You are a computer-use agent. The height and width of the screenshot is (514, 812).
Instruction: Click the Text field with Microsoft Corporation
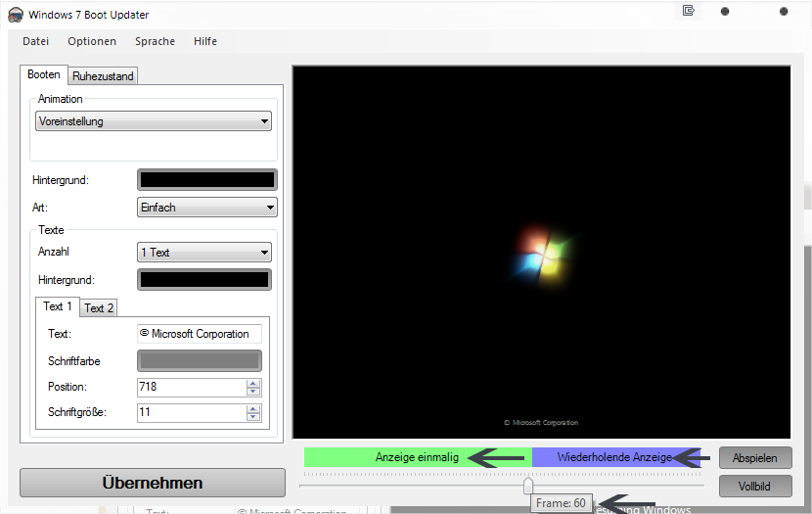(200, 334)
